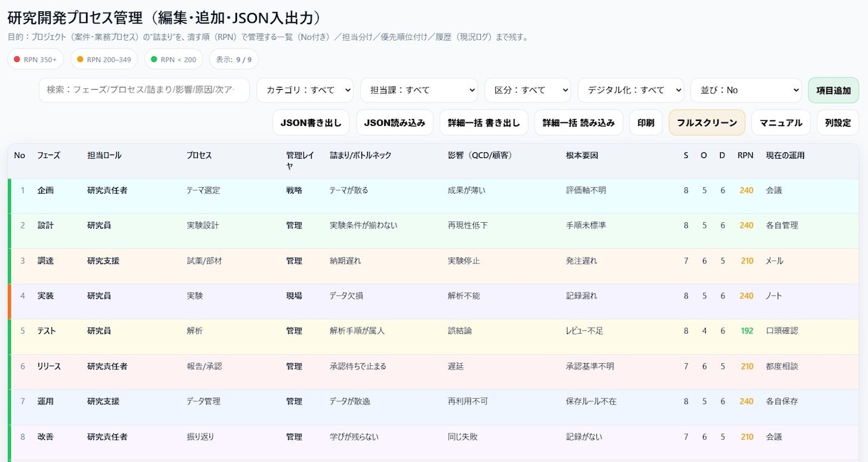Click the 実験条件が揃わない cell
The height and width of the screenshot is (462, 868).
[x=364, y=225]
